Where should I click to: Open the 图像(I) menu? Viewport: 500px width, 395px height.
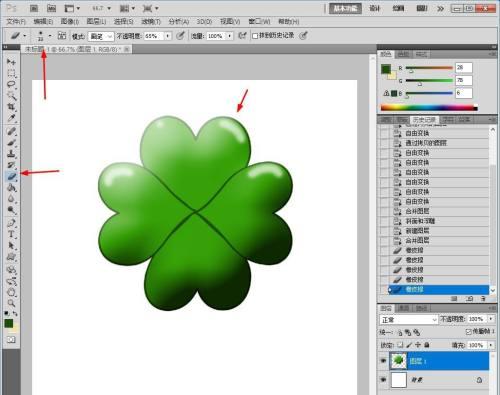tap(70, 22)
